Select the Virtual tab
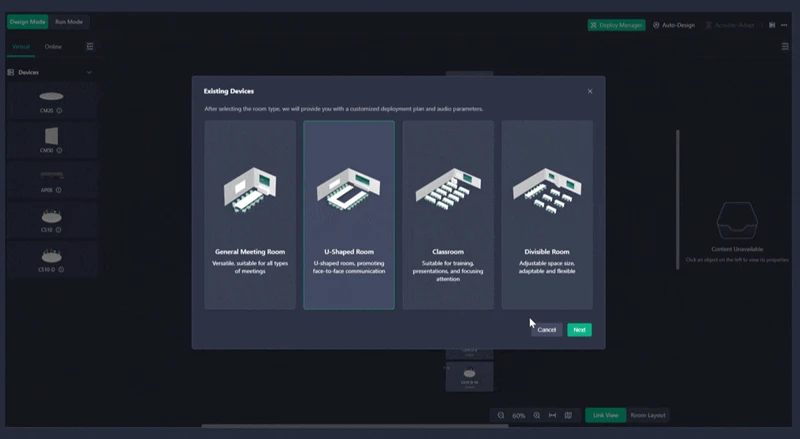 [x=20, y=46]
